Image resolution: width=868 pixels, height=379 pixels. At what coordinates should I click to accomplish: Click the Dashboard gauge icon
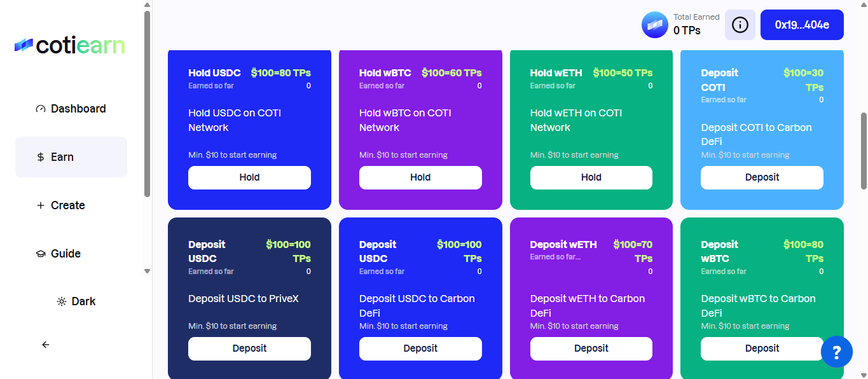coord(41,109)
